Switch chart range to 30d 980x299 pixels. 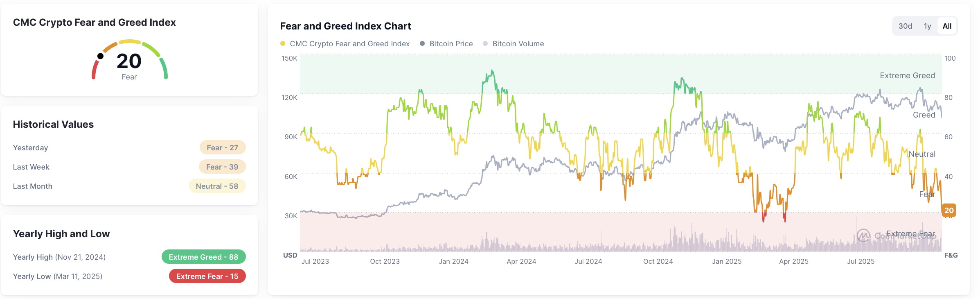click(x=905, y=26)
